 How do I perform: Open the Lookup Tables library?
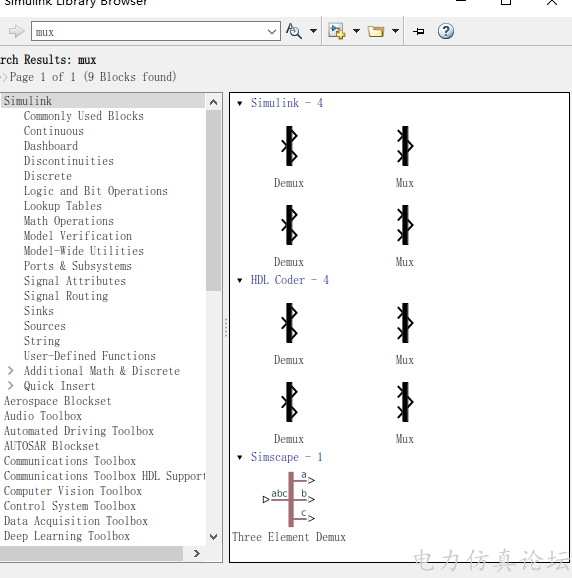63,206
